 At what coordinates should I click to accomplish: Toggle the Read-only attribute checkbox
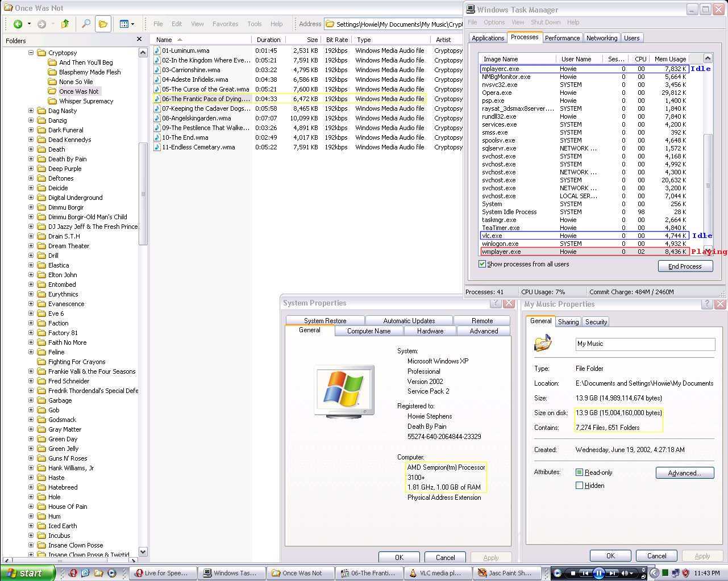point(579,473)
